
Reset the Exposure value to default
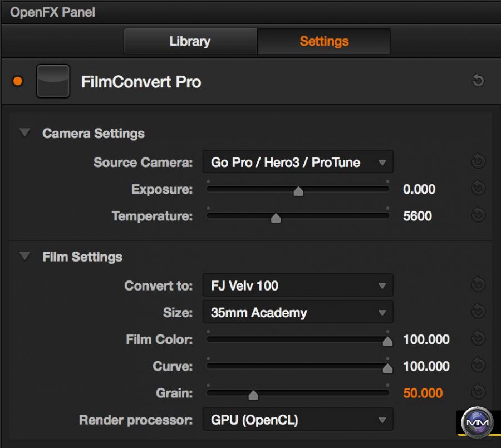pyautogui.click(x=478, y=189)
